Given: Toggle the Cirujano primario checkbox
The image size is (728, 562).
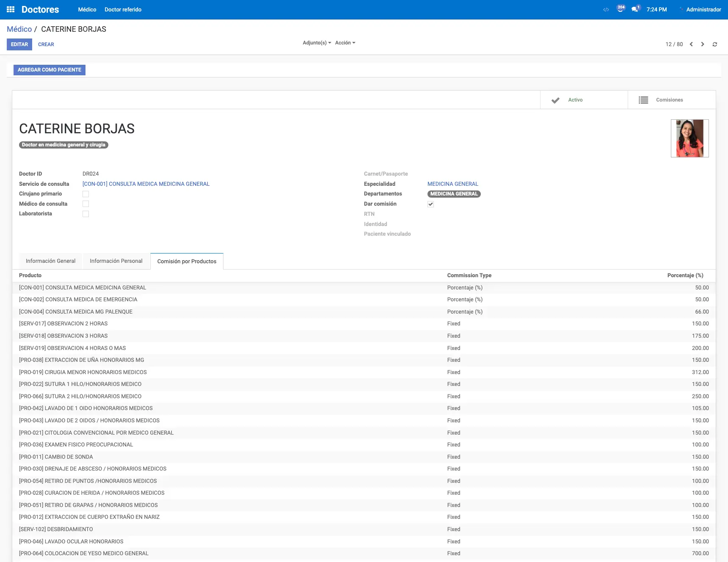Looking at the screenshot, I should (86, 194).
